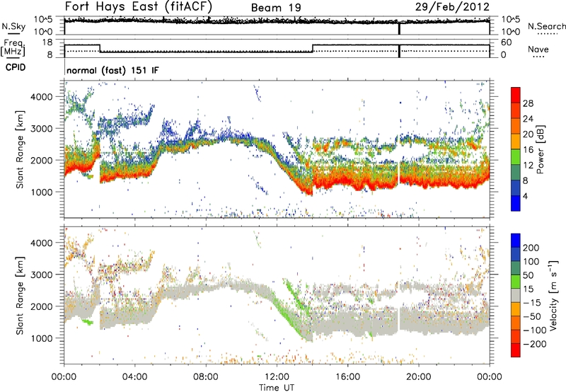
Task: Click the plot title 'Fort Hays East (fitACF)'
Action: pos(138,6)
